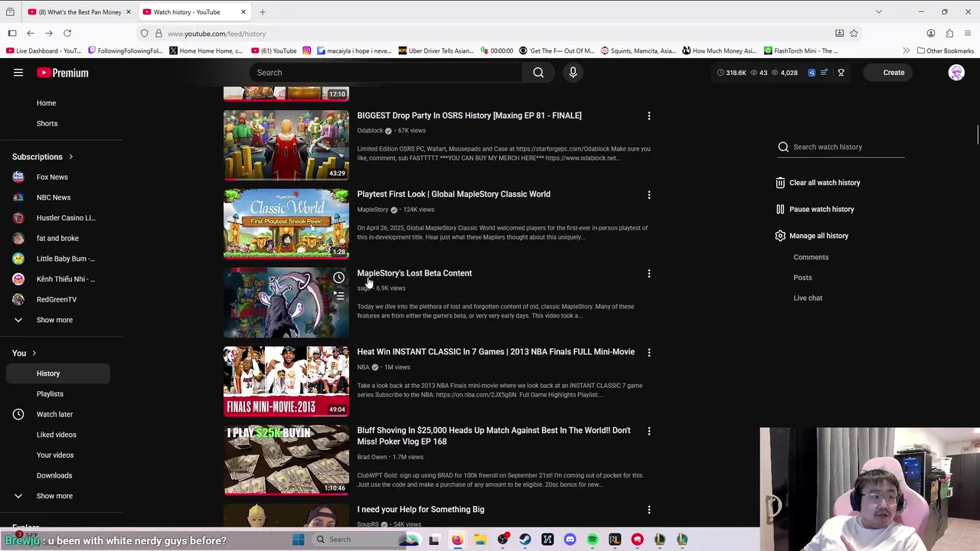Screen dimensions: 980x551
Task: Open File Explorer from the taskbar
Action: click(480, 540)
